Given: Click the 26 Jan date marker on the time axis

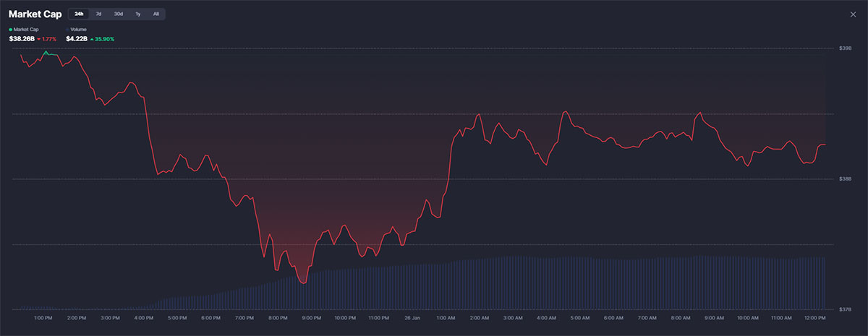Looking at the screenshot, I should pyautogui.click(x=412, y=318).
